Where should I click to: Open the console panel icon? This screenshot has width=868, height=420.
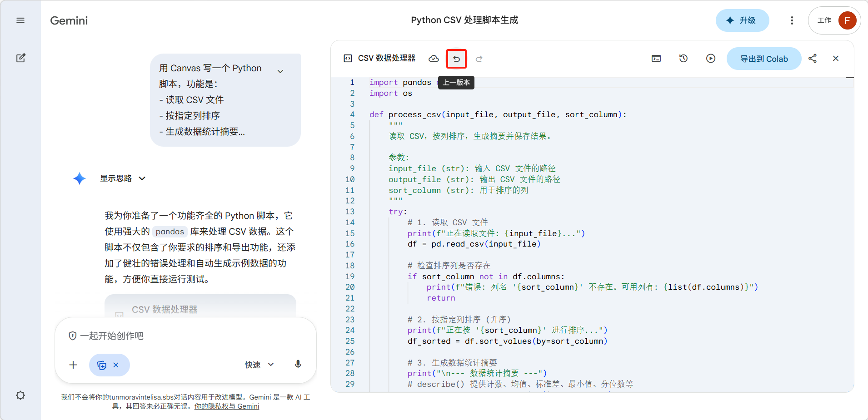point(656,59)
